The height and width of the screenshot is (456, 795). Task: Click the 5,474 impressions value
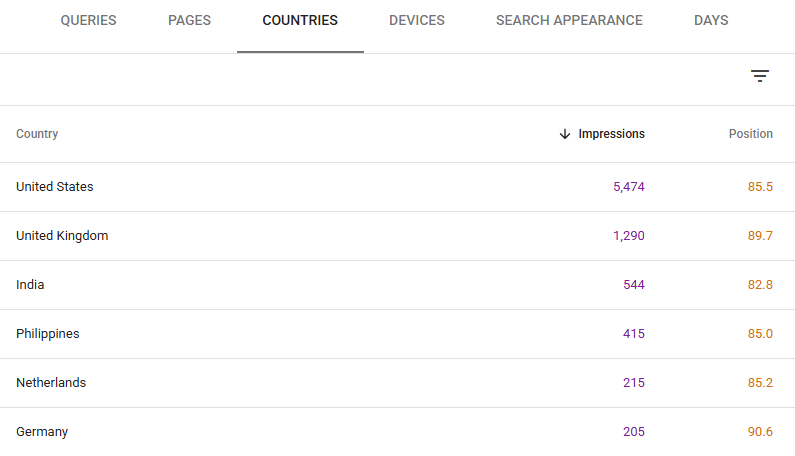(629, 187)
